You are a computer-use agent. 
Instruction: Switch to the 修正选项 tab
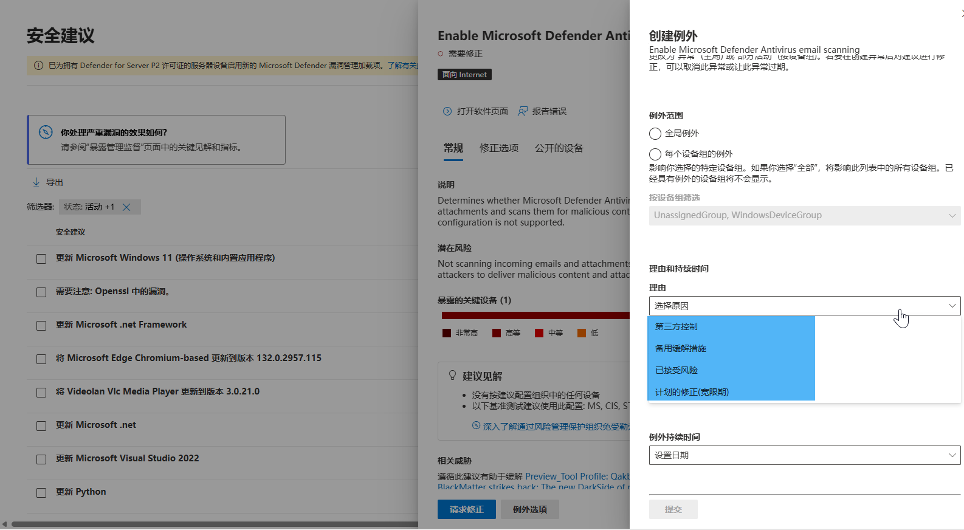pyautogui.click(x=499, y=148)
